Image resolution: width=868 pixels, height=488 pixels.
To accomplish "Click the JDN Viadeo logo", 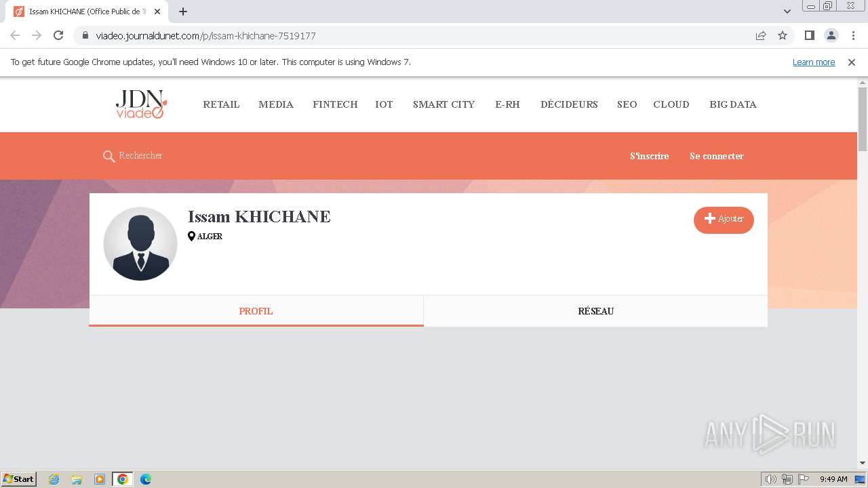I will [x=140, y=104].
